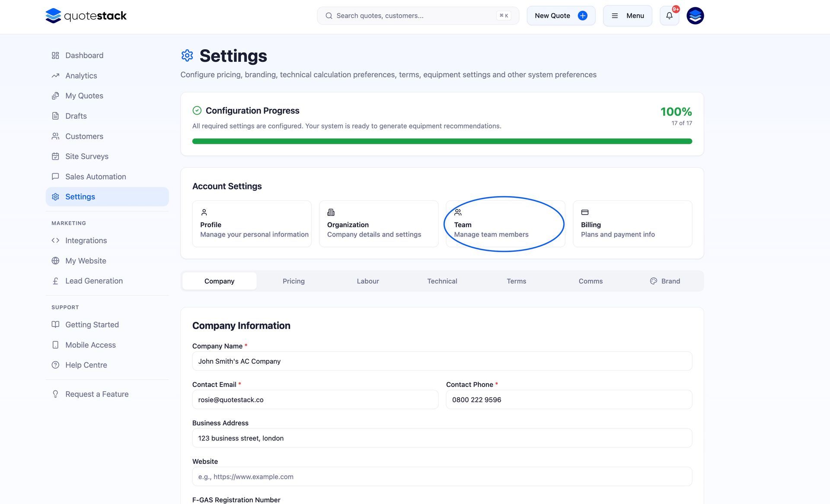Switch to the Pricing tab

point(294,281)
